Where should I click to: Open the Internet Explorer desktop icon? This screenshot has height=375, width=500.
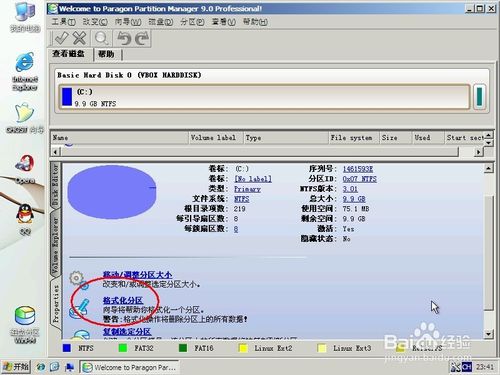tap(25, 71)
